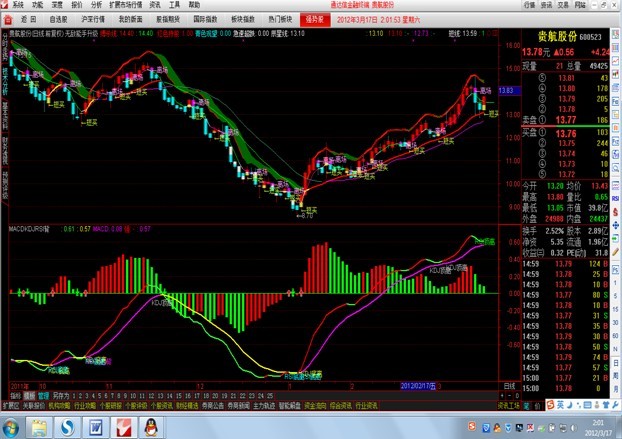The width and height of the screenshot is (622, 439).
Task: Open the 报价 menu
Action: pyautogui.click(x=77, y=5)
